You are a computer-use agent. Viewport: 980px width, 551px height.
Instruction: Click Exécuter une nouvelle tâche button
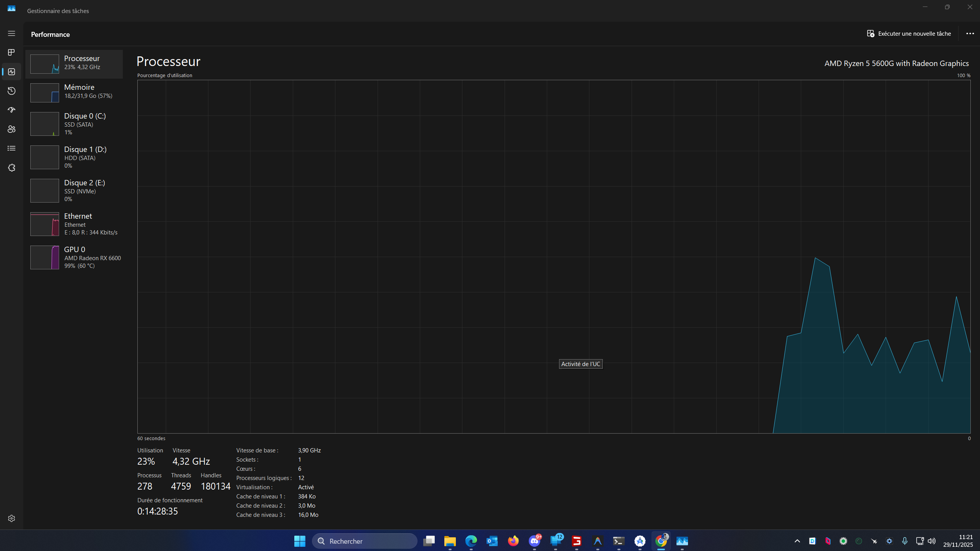(x=909, y=33)
